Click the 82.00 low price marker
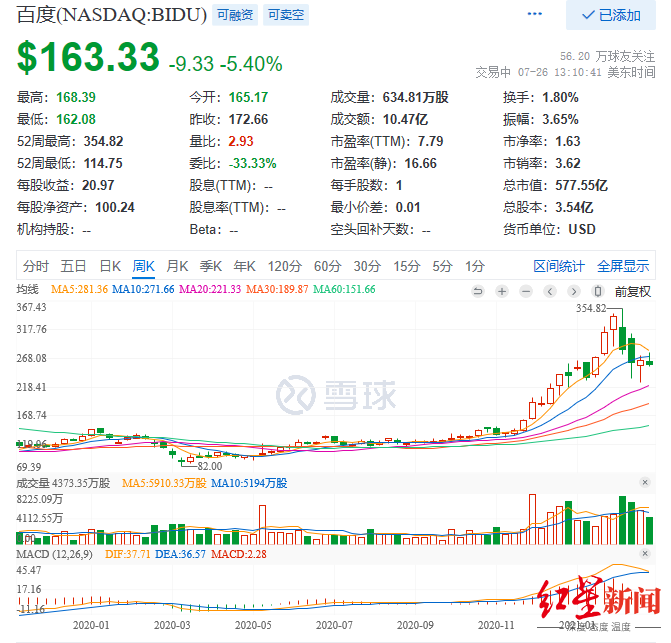This screenshot has height=643, width=671. pyautogui.click(x=210, y=466)
